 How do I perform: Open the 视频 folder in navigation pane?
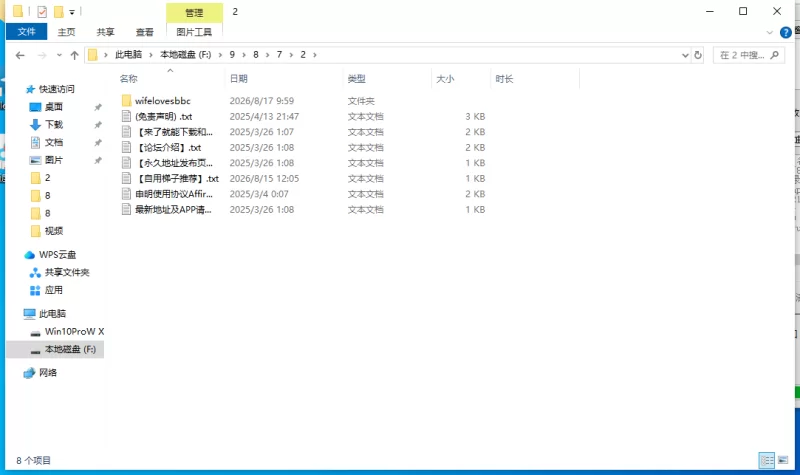tap(54, 231)
